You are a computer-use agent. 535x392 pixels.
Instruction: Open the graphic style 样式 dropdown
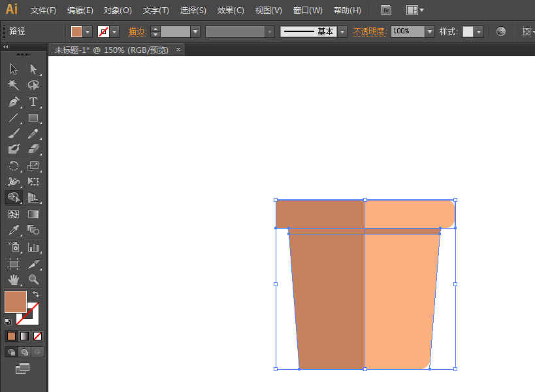coord(479,32)
